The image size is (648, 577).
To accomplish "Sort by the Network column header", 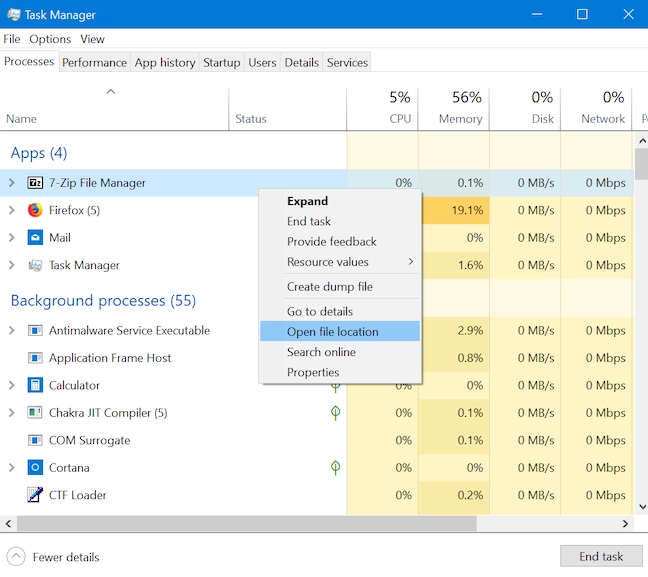I will pos(596,109).
